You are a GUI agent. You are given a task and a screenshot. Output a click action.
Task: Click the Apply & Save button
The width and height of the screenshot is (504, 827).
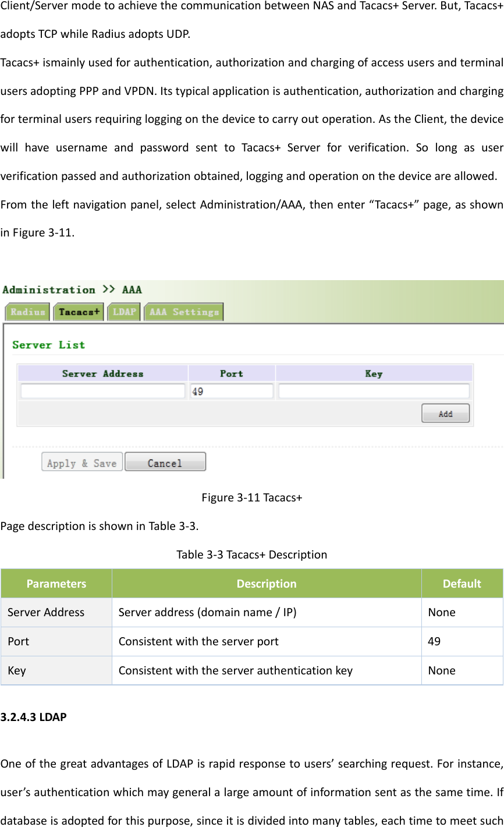click(82, 463)
